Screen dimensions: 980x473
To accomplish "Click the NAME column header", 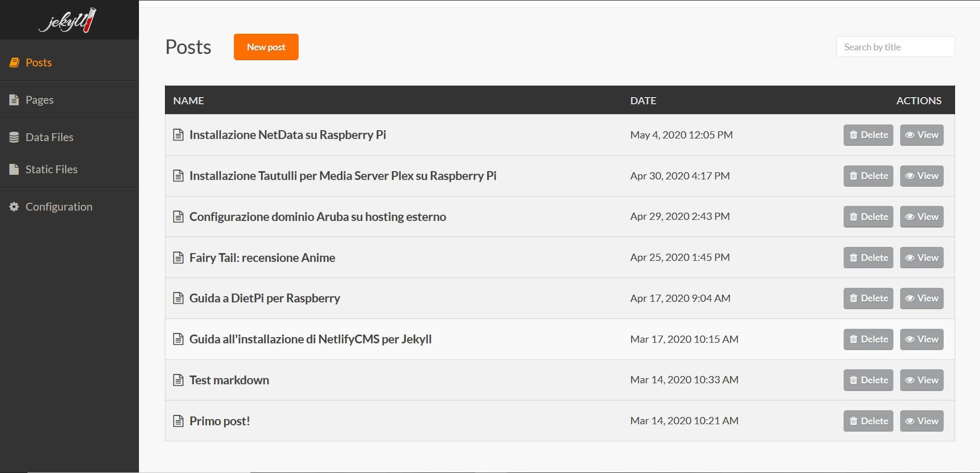I will (188, 100).
